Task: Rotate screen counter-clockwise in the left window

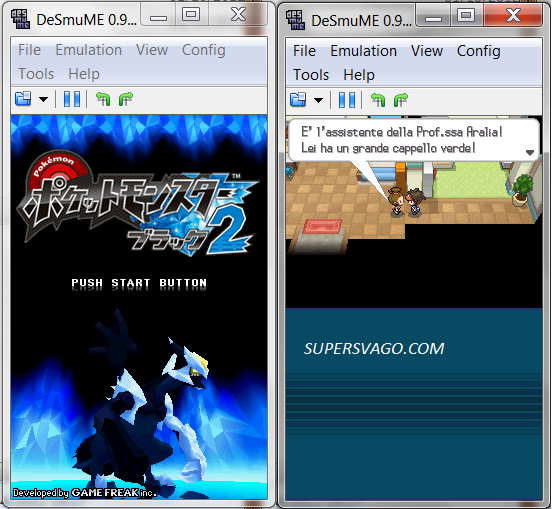Action: (x=103, y=99)
